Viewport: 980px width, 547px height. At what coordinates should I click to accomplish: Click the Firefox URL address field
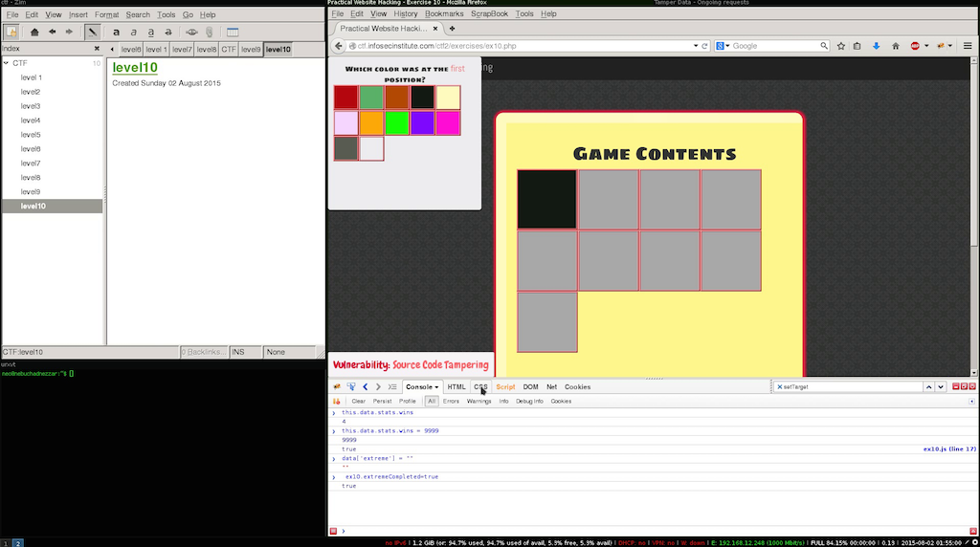point(522,46)
